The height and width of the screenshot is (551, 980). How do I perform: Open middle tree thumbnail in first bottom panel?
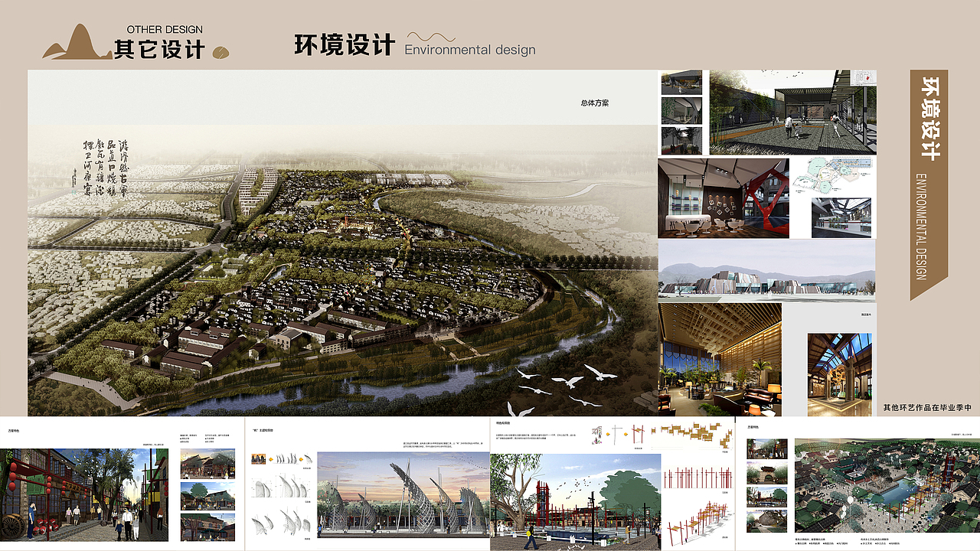click(207, 495)
